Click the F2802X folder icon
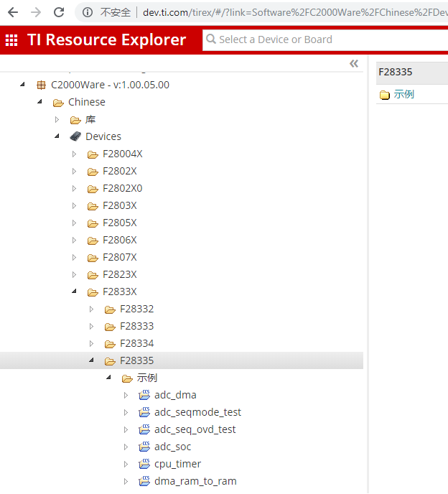Screen dimensions: 448x494 pos(93,172)
